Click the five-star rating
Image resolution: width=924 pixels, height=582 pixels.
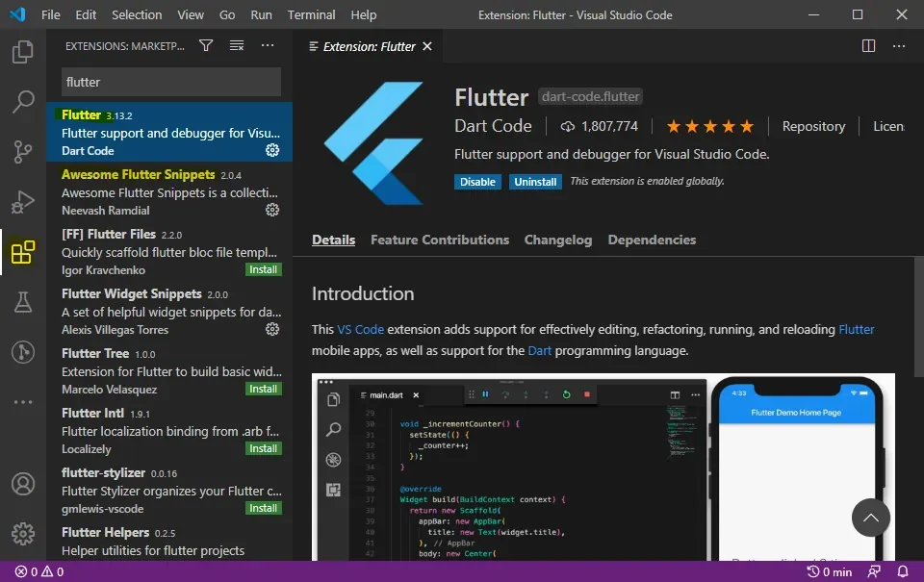pos(710,126)
